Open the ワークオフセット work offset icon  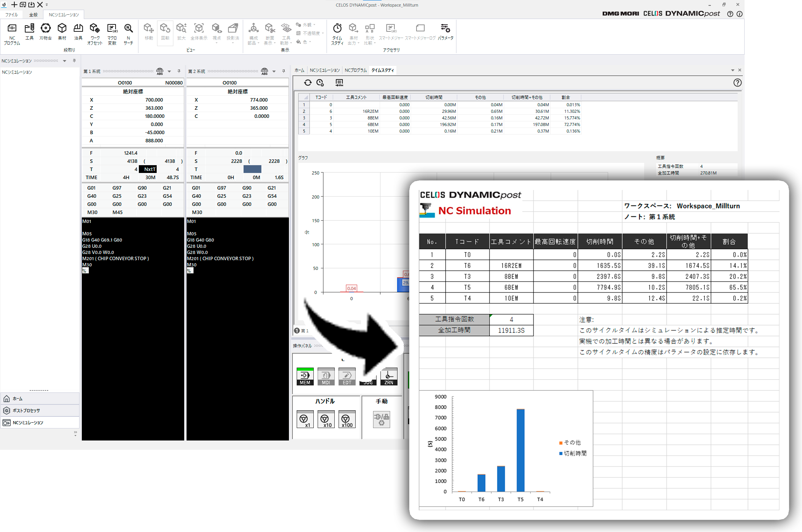pyautogui.click(x=95, y=34)
